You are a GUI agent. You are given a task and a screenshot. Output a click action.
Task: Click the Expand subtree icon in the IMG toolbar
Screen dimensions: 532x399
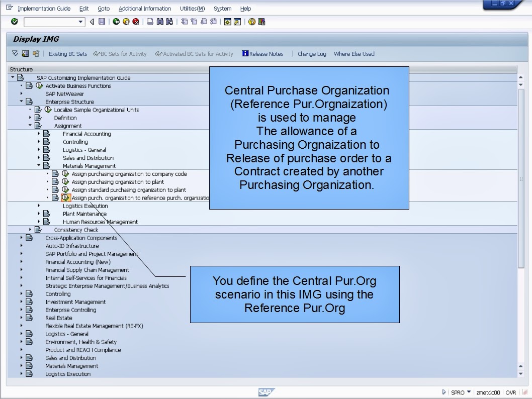click(x=15, y=54)
